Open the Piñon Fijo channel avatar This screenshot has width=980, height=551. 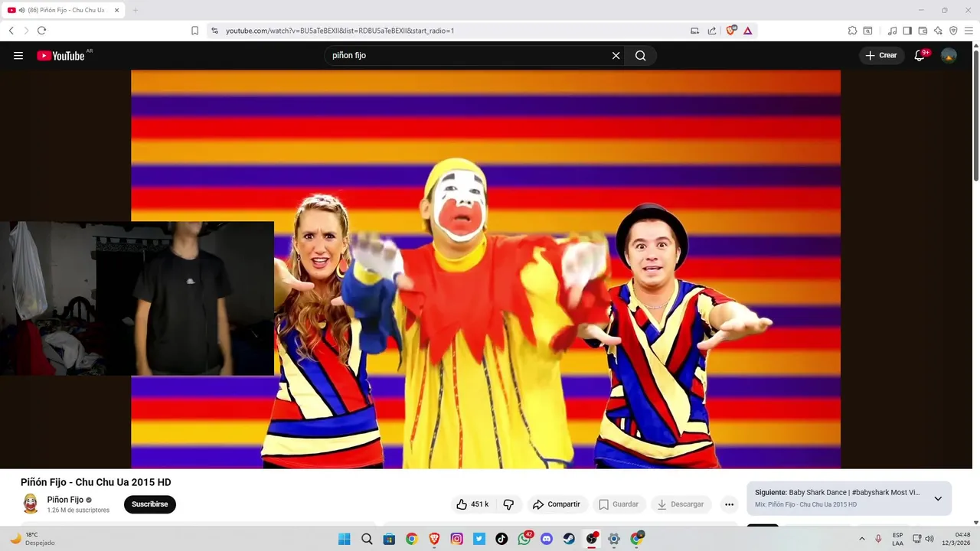point(31,504)
